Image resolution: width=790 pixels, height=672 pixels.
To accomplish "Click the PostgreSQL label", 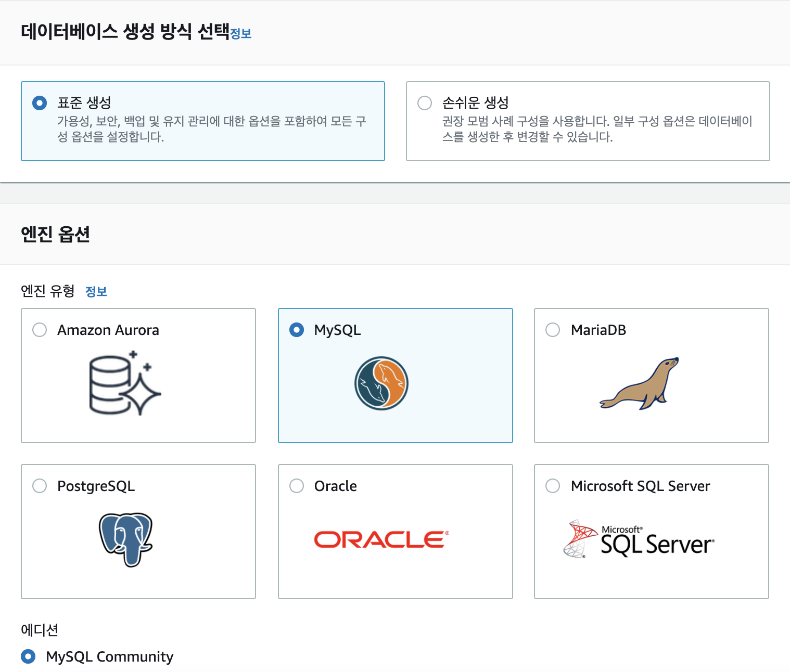I will (x=96, y=486).
